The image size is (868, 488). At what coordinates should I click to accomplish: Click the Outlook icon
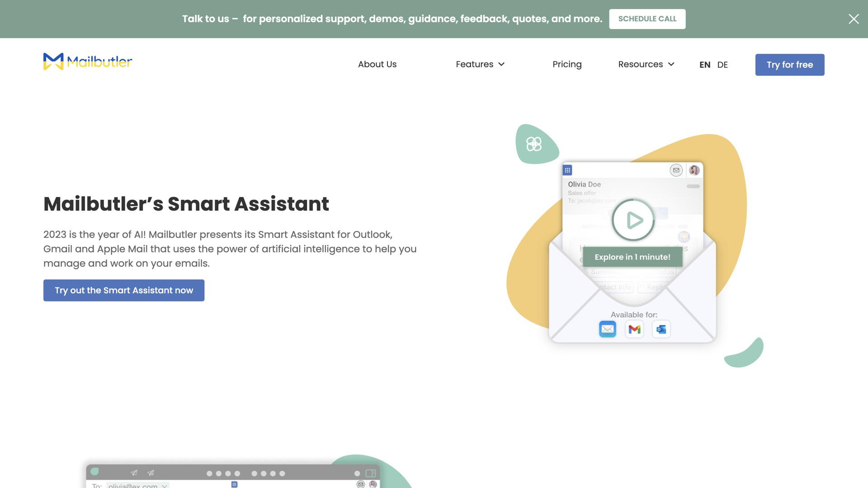(x=661, y=329)
